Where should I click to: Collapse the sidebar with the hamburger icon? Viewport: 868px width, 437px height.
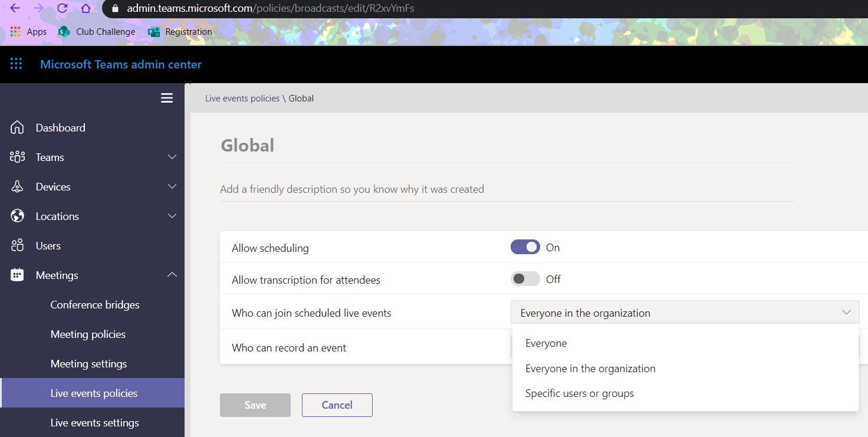coord(167,98)
